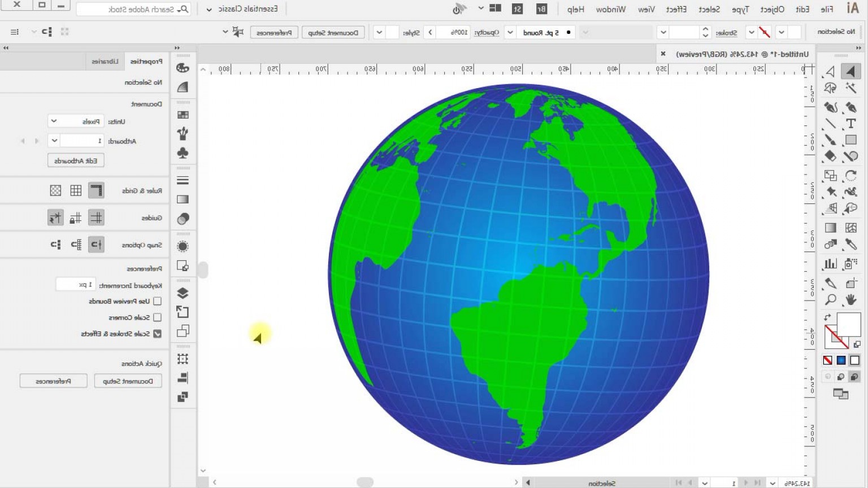Viewport: 868px width, 488px height.
Task: Click the Edit Artboards button
Action: click(75, 160)
